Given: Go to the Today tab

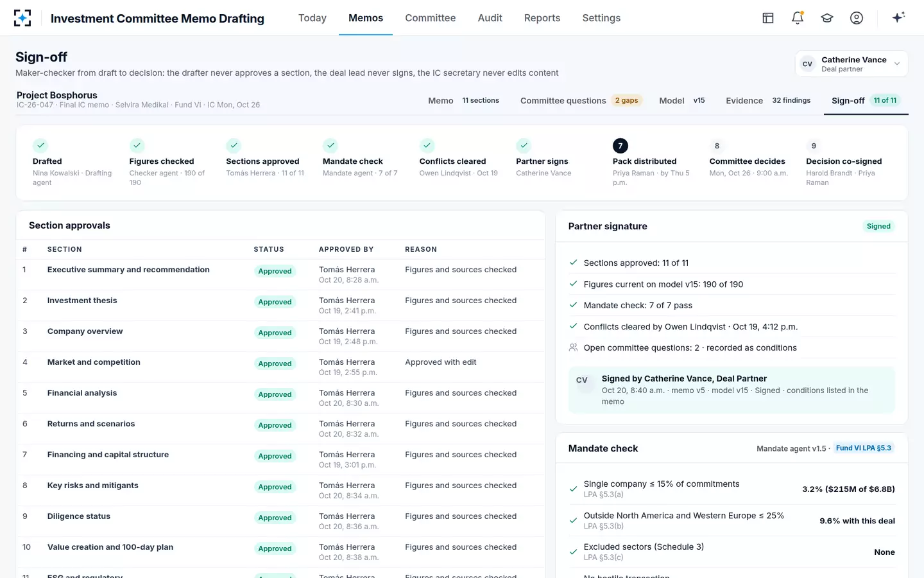Looking at the screenshot, I should (x=312, y=18).
